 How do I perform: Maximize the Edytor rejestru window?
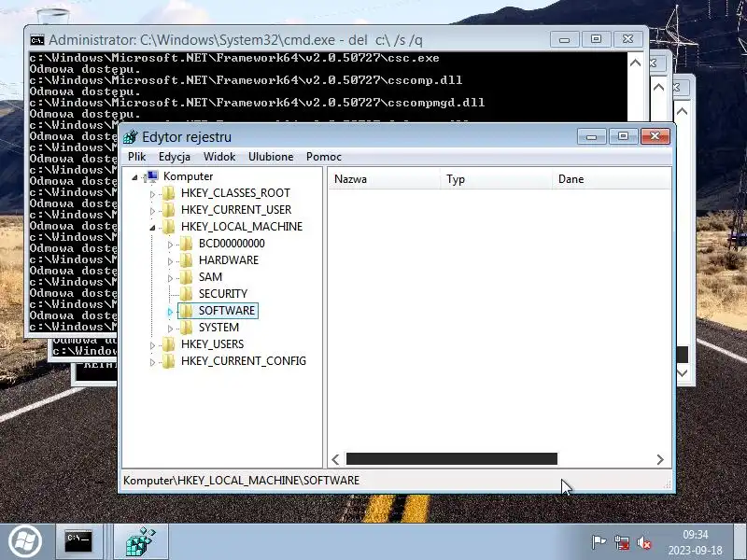[x=623, y=136]
